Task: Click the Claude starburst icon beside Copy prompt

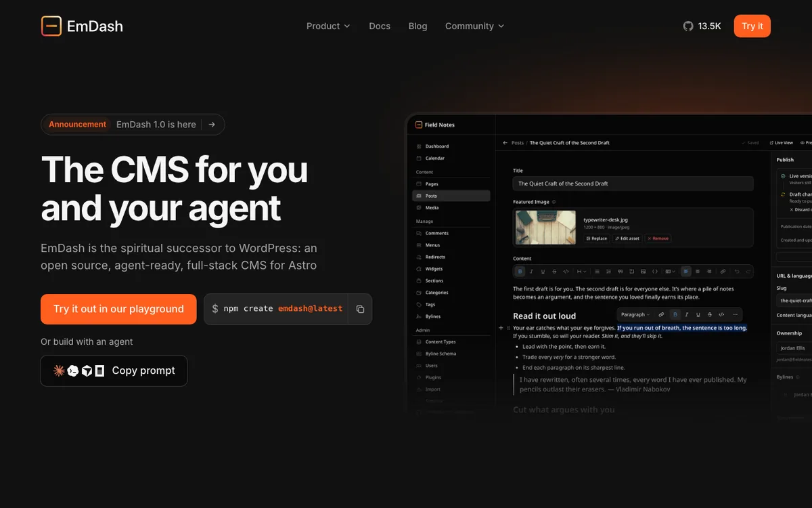Action: pyautogui.click(x=59, y=371)
